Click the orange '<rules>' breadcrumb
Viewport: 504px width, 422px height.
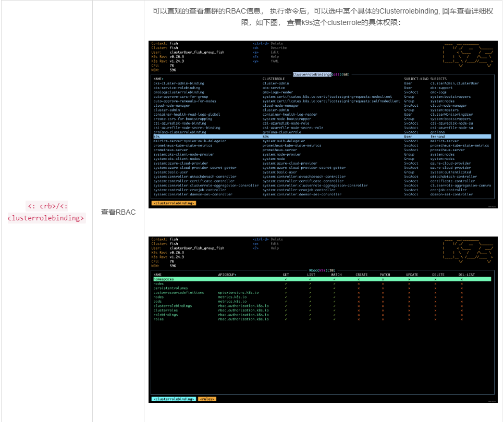[x=207, y=399]
